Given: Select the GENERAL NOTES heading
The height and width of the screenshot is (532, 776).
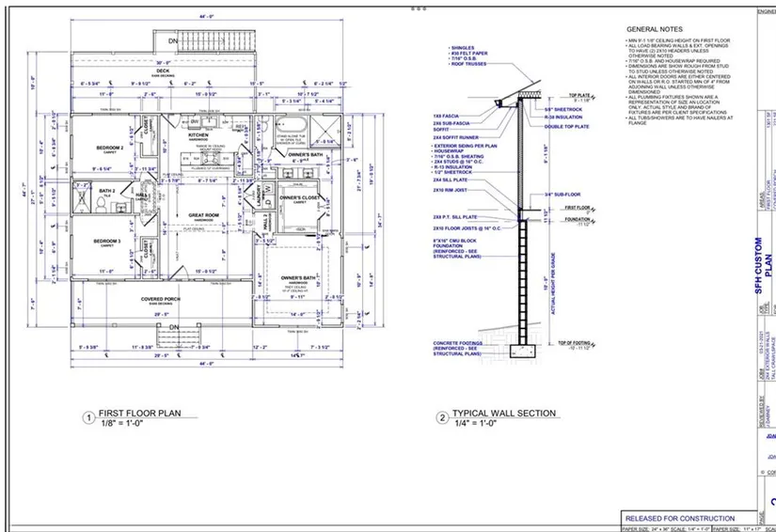Looking at the screenshot, I should tap(655, 30).
